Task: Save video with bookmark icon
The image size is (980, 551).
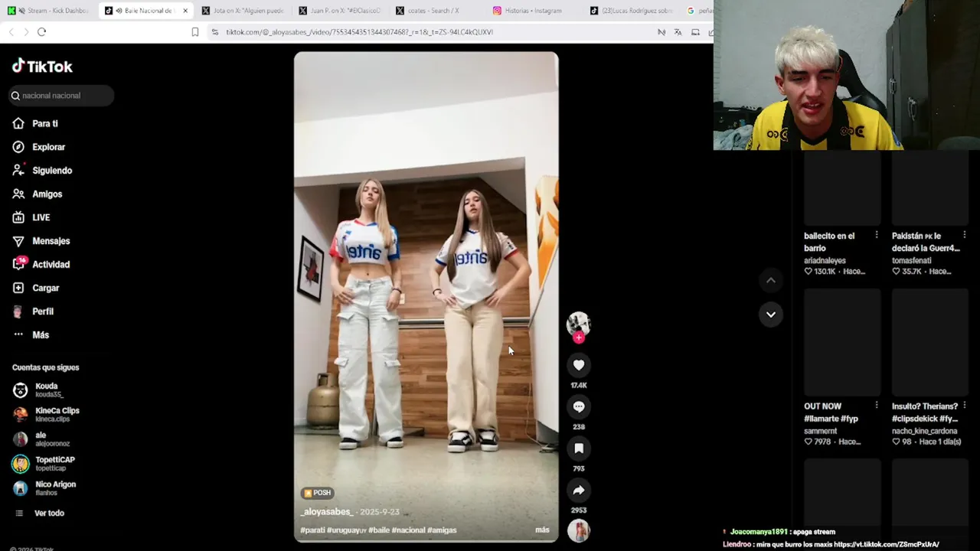Action: [x=579, y=448]
